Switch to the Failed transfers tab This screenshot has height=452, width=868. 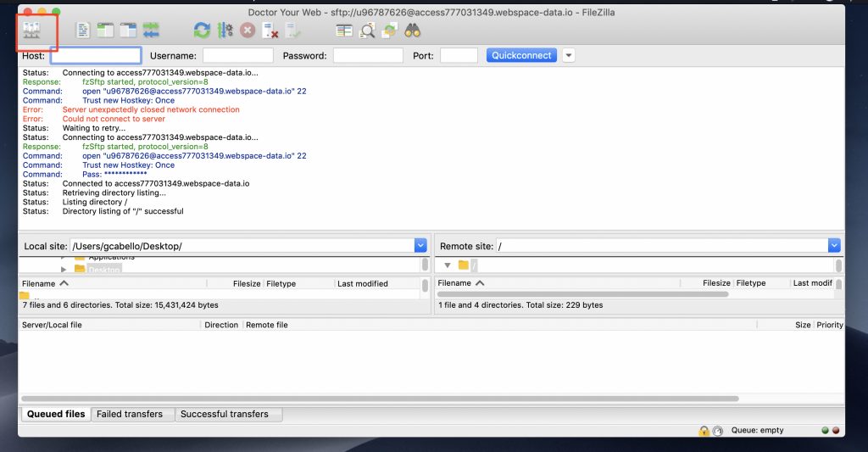point(130,414)
